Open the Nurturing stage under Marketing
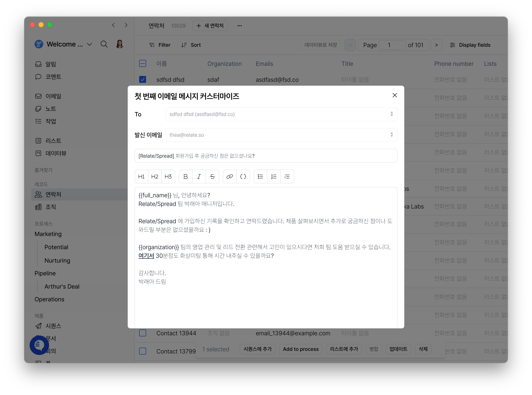532x395 pixels. 57,260
